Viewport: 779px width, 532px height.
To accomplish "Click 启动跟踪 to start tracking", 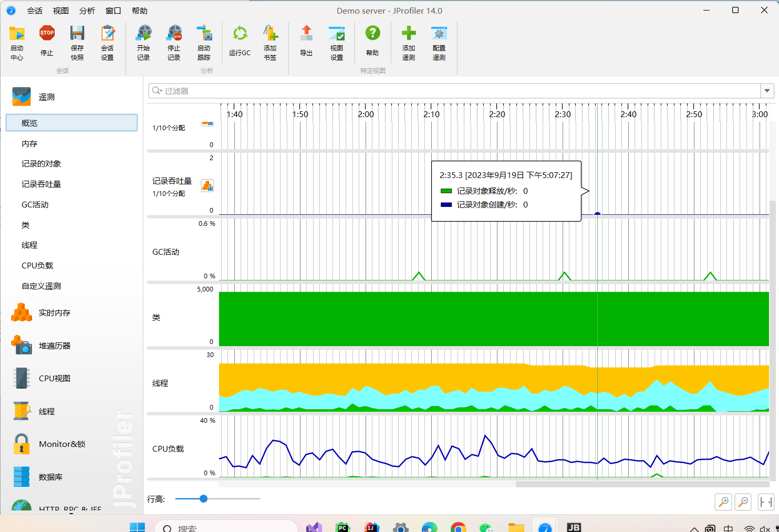I will [x=204, y=43].
